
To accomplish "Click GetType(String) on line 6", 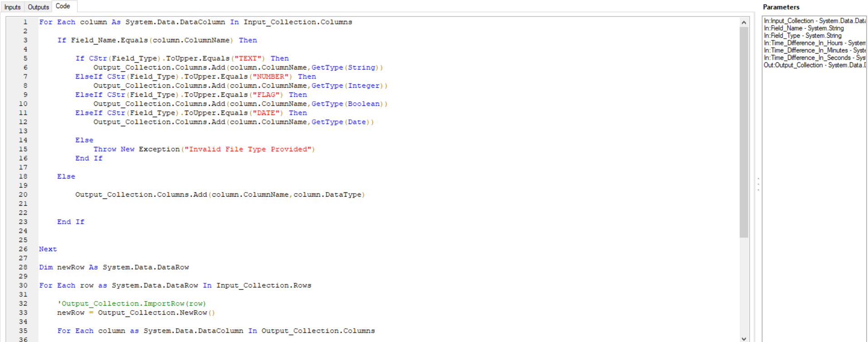I will click(x=345, y=67).
